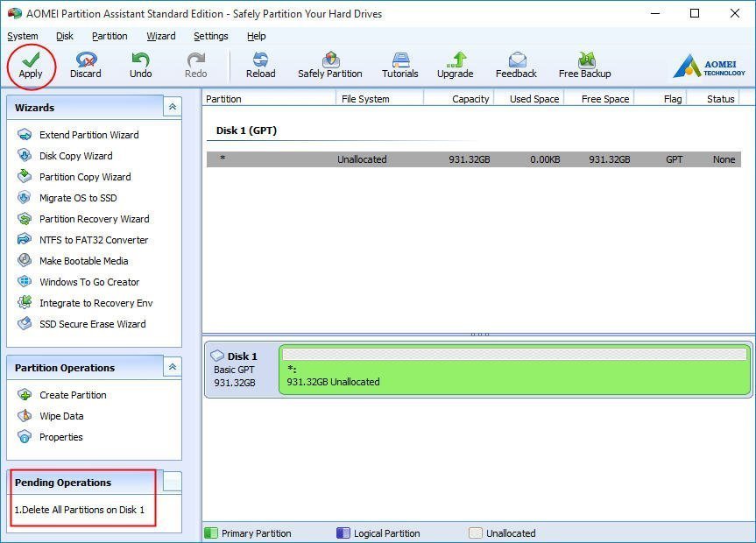
Task: Open the System menu
Action: pos(23,36)
